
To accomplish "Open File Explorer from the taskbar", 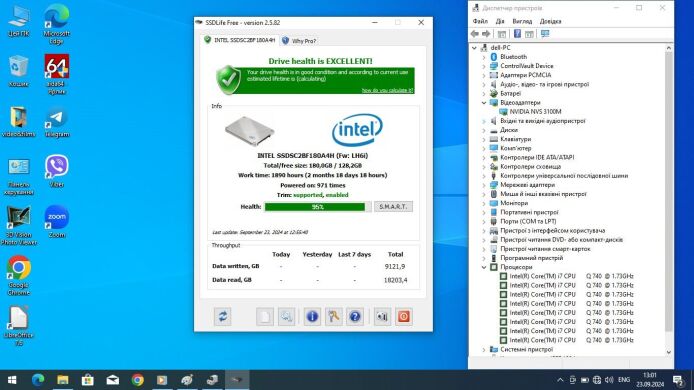I will (63, 380).
